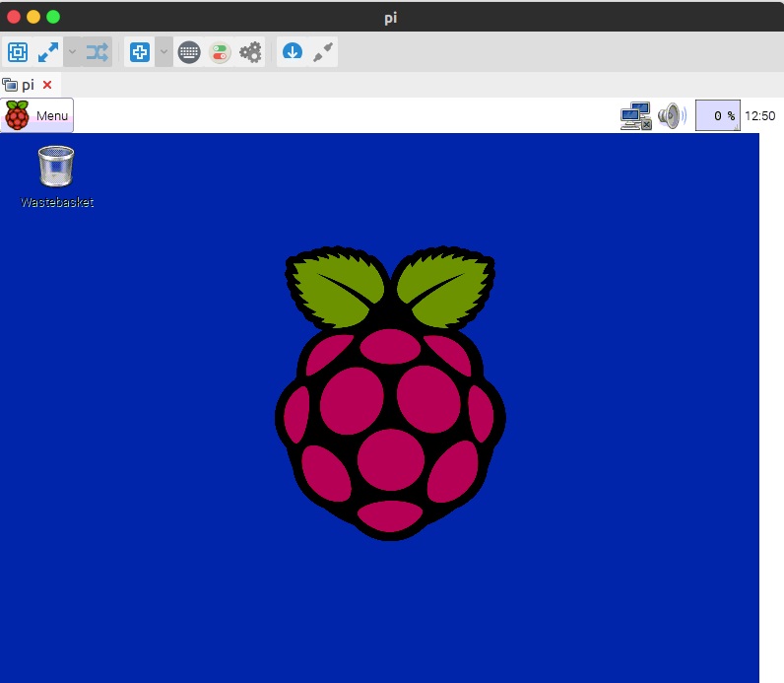Open the tools menu with the gears icon
Screen dimensions: 784x683
250,52
